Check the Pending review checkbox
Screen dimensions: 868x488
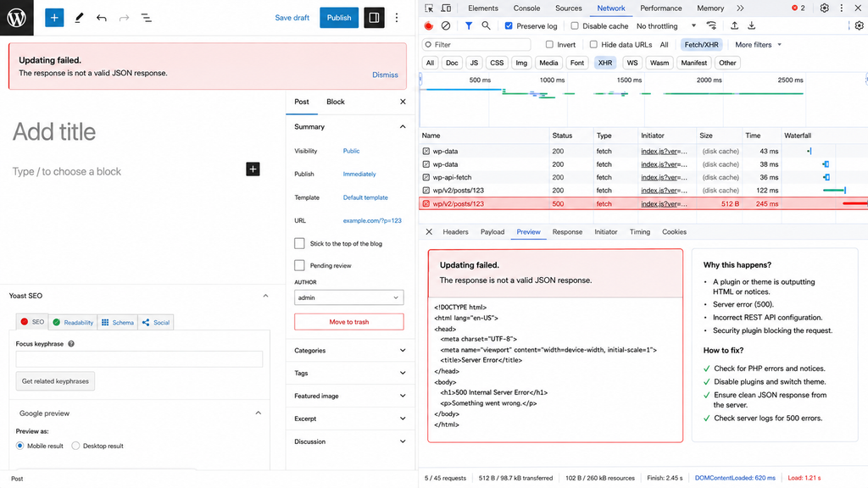point(299,265)
